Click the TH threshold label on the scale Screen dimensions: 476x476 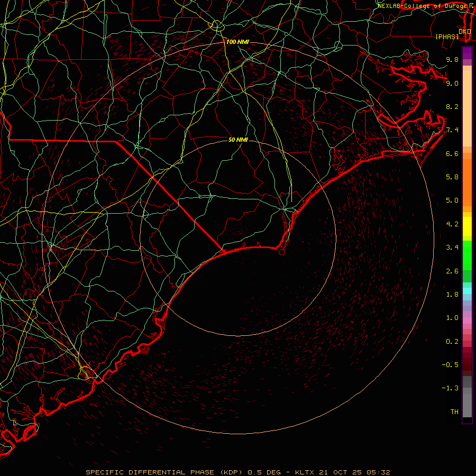(454, 412)
